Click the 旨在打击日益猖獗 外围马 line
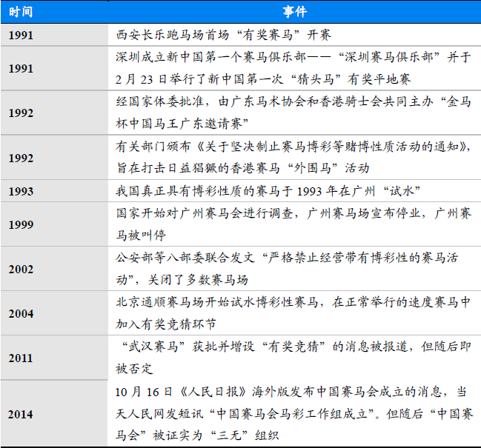This screenshot has height=448, width=481. [242, 168]
